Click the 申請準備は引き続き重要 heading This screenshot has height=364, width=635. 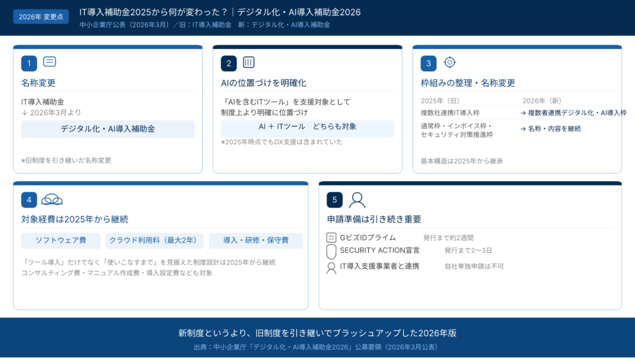click(374, 220)
